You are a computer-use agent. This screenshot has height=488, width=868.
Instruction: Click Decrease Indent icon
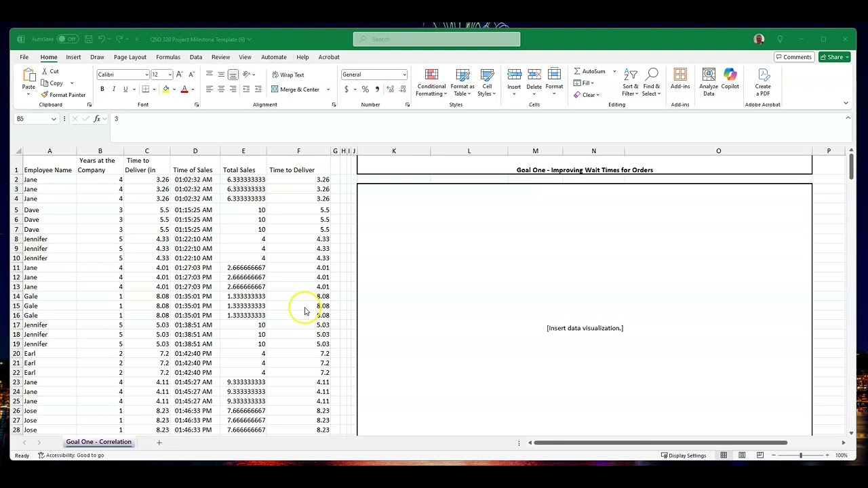click(x=246, y=89)
